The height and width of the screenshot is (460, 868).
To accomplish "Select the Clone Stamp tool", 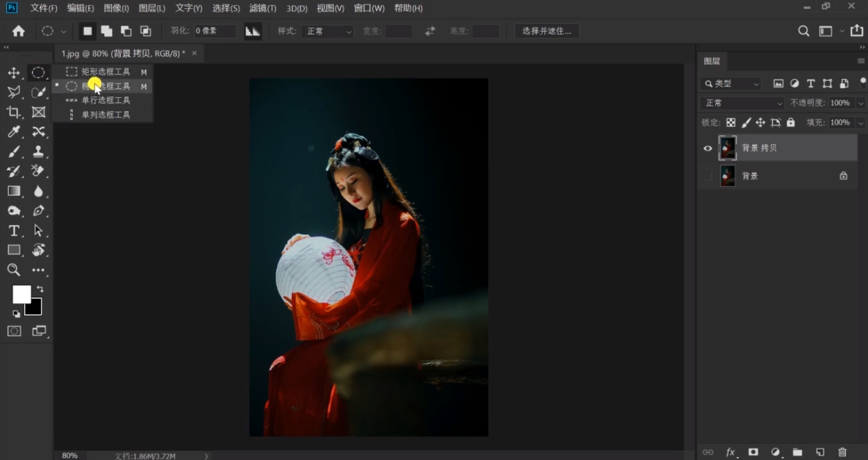I will pos(38,151).
